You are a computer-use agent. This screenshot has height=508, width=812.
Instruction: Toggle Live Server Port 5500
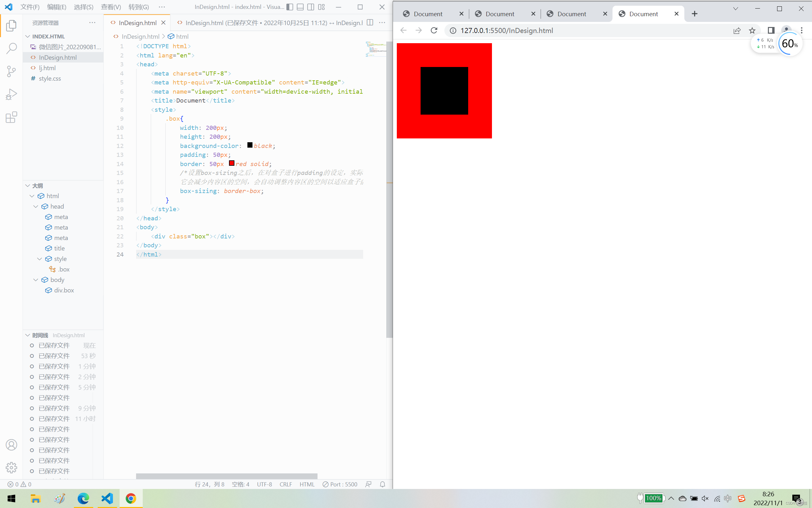point(340,484)
